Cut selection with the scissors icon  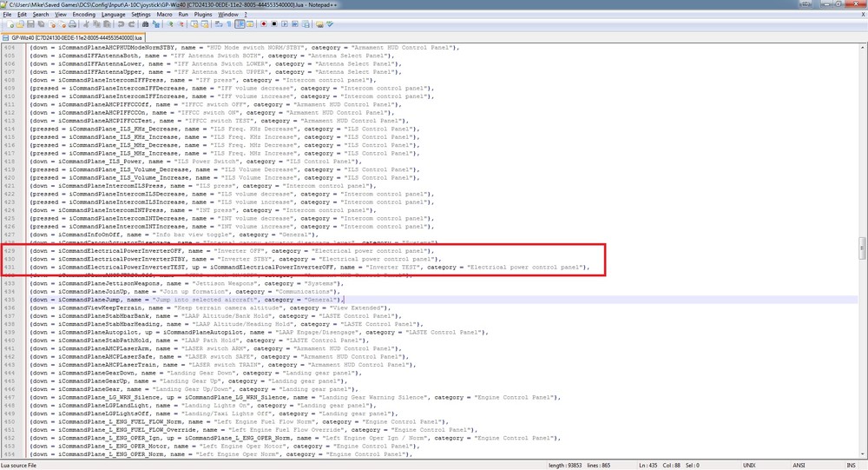click(86, 24)
